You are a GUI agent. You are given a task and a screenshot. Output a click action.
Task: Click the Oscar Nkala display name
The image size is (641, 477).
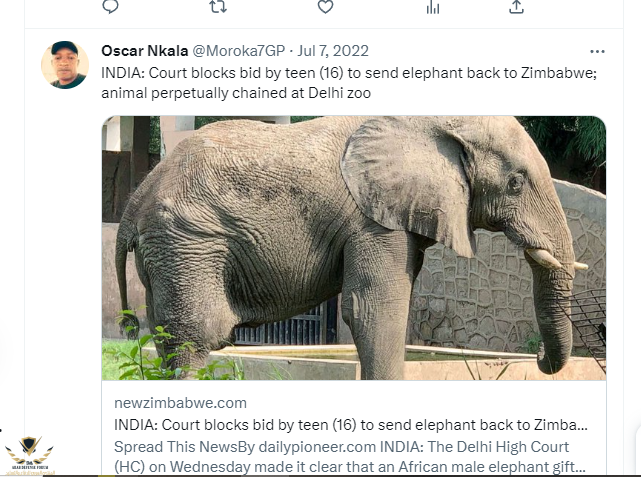(143, 51)
